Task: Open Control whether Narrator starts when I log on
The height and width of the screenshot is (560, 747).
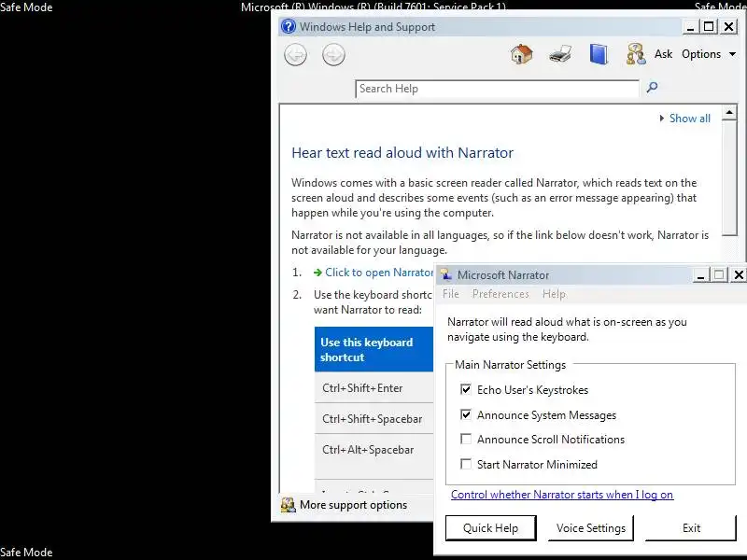Action: [x=562, y=495]
